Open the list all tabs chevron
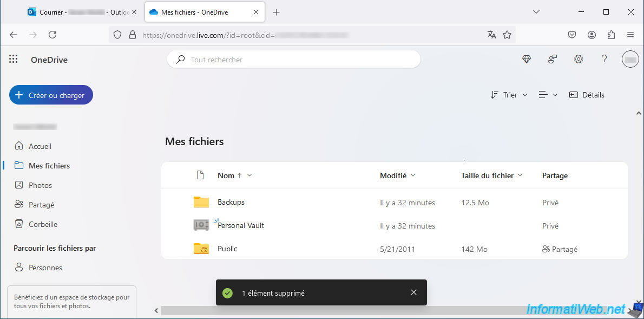644x319 pixels. tap(536, 12)
